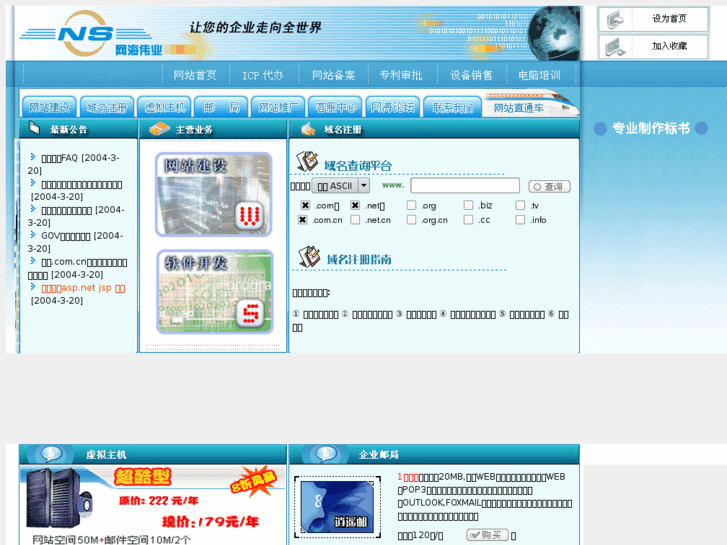Open the GOV announcement link
The width and height of the screenshot is (727, 545).
pyautogui.click(x=76, y=242)
